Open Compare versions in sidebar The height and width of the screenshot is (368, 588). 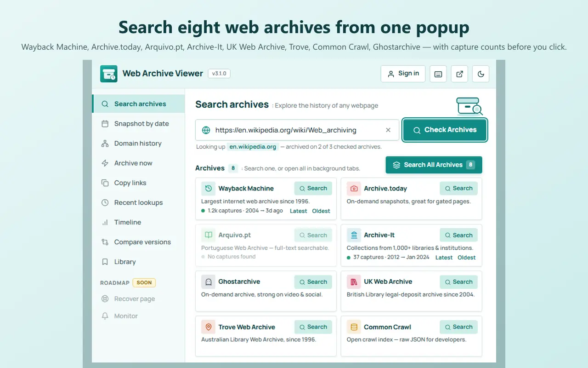138,242
